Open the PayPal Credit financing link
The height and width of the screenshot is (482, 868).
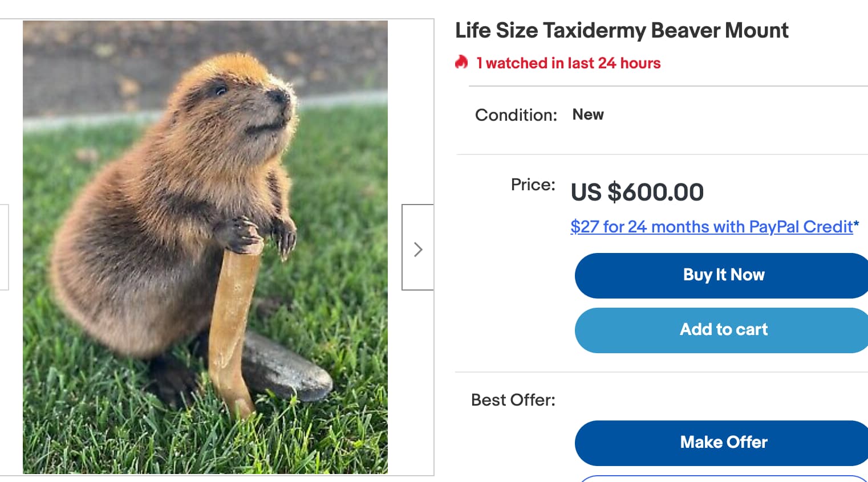pyautogui.click(x=711, y=227)
